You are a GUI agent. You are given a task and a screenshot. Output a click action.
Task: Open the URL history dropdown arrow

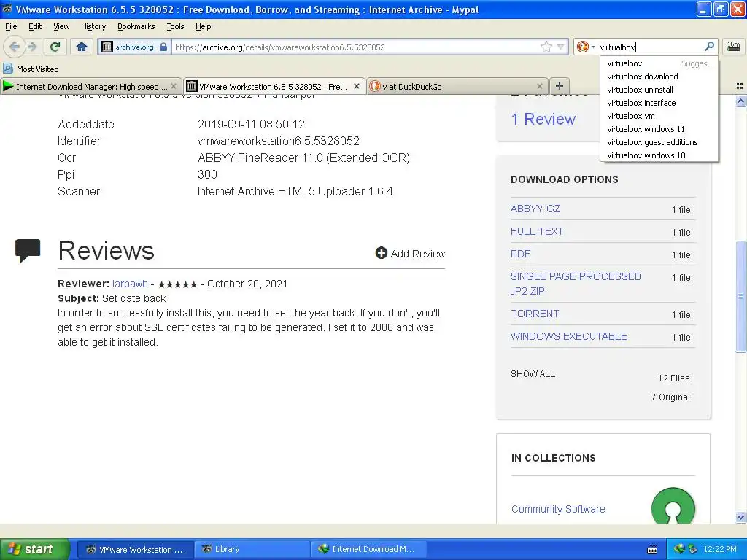[561, 47]
